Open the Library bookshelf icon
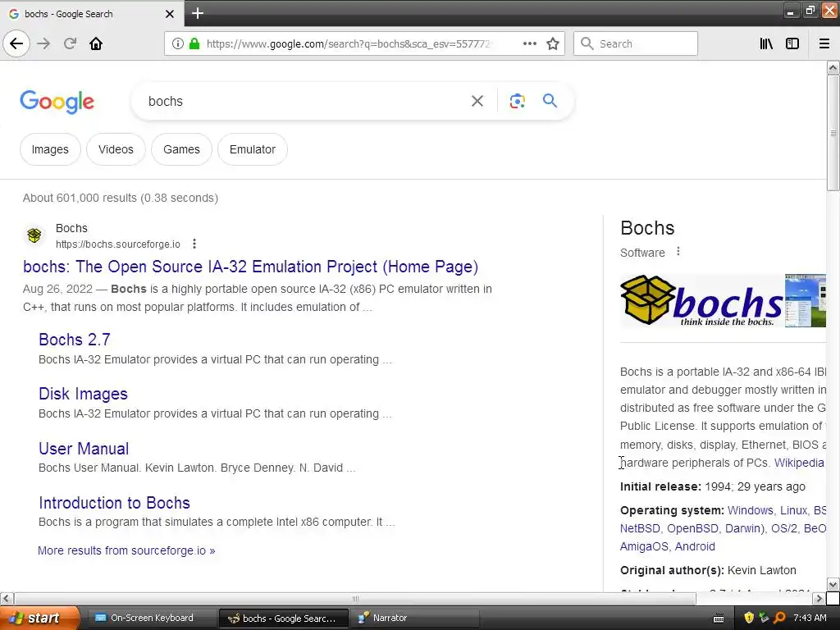Viewport: 840px width, 630px height. 766,43
